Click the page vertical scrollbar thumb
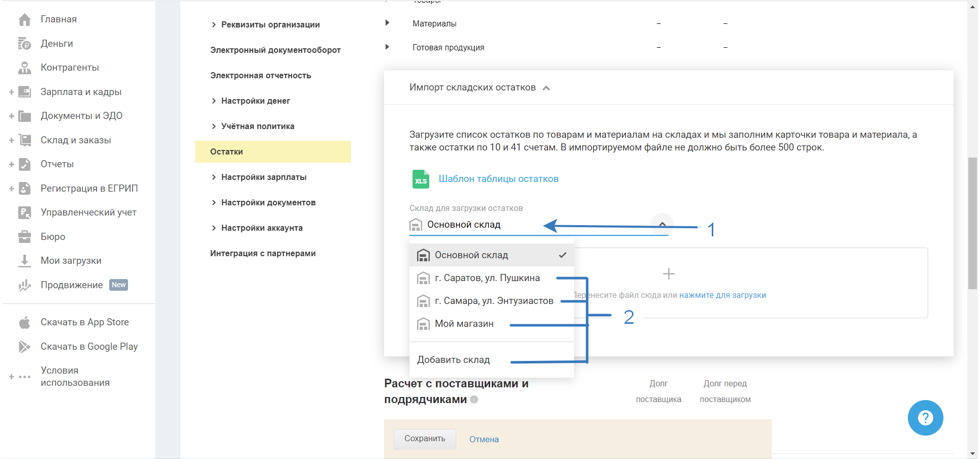 pos(972,224)
